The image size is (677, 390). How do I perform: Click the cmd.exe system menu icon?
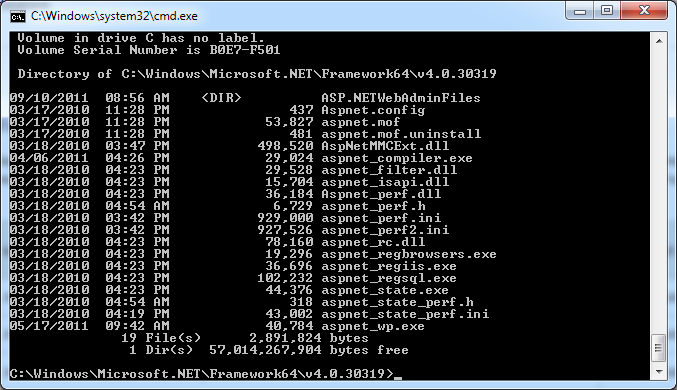(18, 16)
